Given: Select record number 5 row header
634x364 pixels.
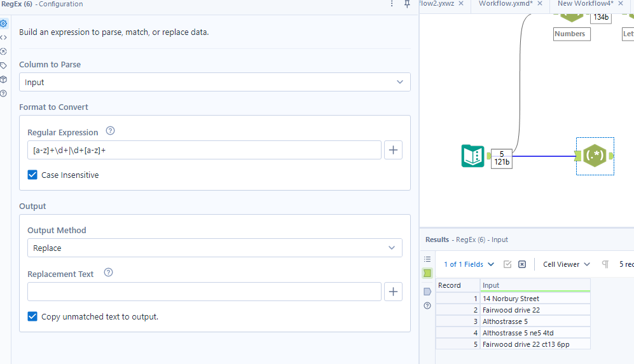Looking at the screenshot, I should coord(458,344).
